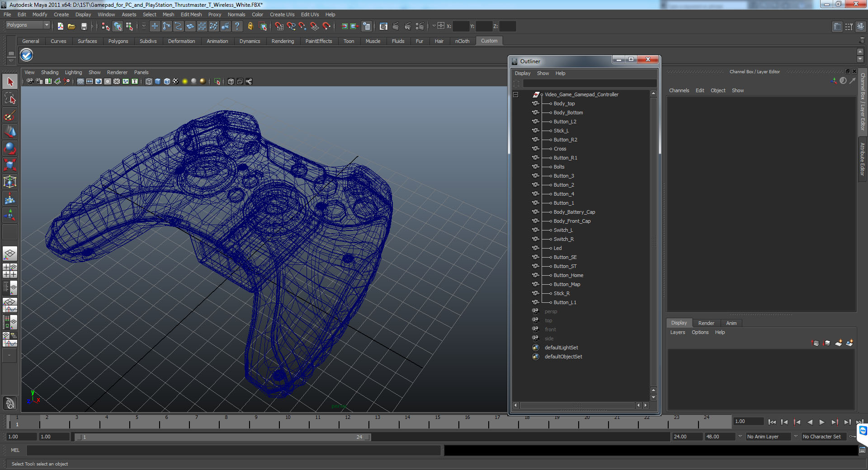Activate the Move tool cone icon
This screenshot has height=470, width=868.
[x=10, y=132]
